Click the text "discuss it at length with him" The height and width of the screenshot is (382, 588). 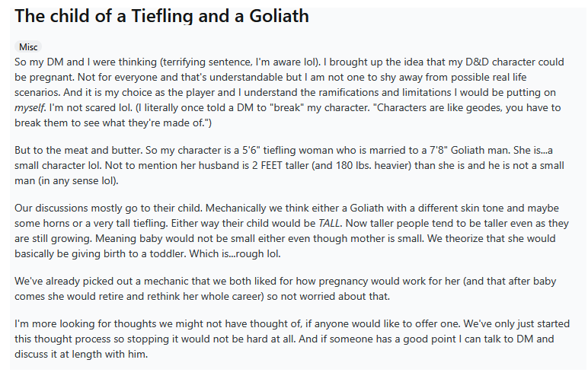(81, 354)
